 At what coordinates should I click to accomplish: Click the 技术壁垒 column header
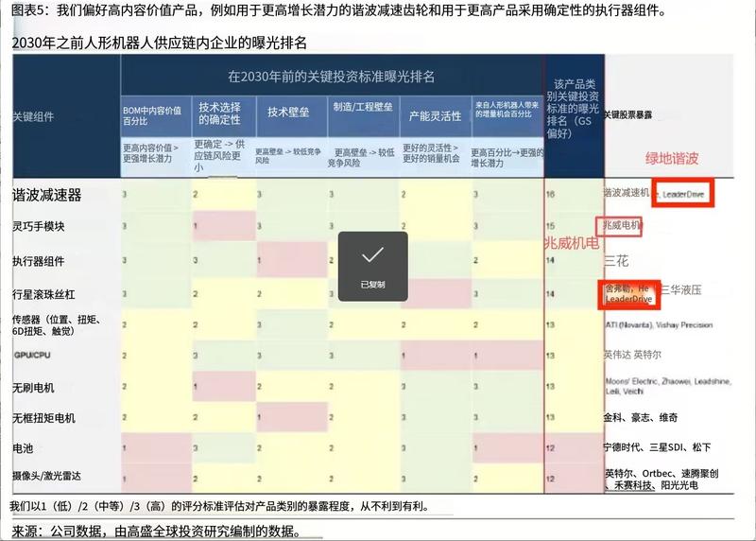pos(288,113)
